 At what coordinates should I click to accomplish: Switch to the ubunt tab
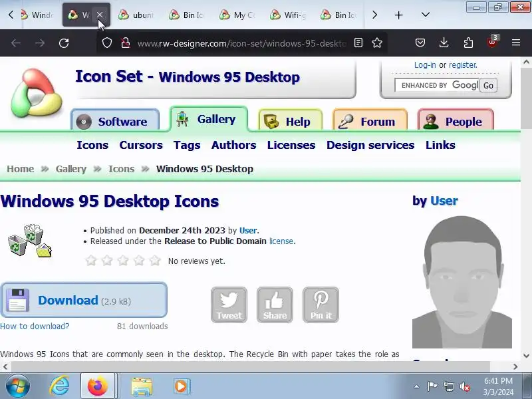pyautogui.click(x=137, y=15)
